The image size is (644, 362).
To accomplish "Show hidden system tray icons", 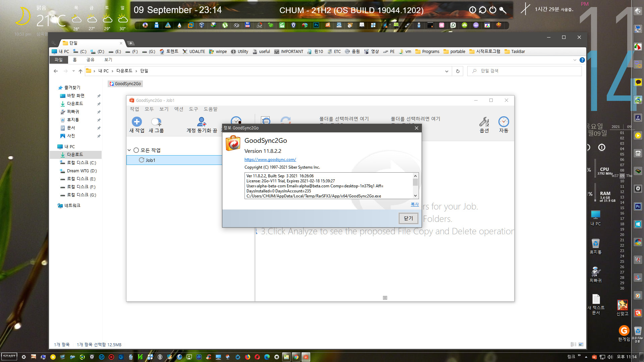I will point(586,357).
